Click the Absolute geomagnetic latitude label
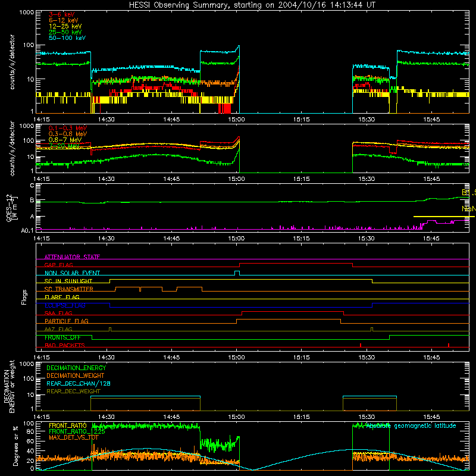Image resolution: width=476 pixels, height=476 pixels. click(x=411, y=425)
